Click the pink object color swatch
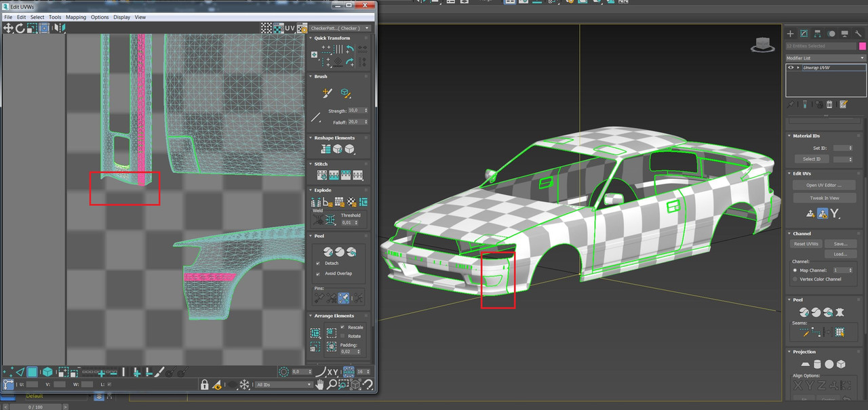868x410 pixels. pyautogui.click(x=863, y=46)
